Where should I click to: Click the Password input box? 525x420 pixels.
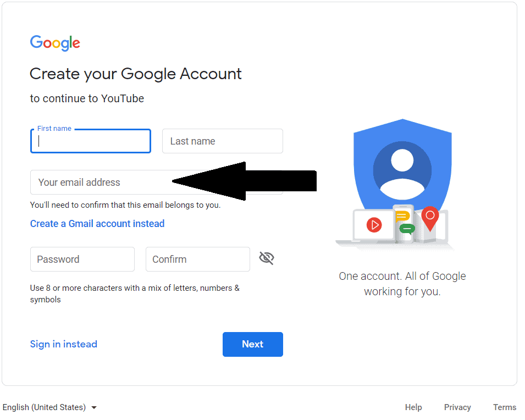82,259
